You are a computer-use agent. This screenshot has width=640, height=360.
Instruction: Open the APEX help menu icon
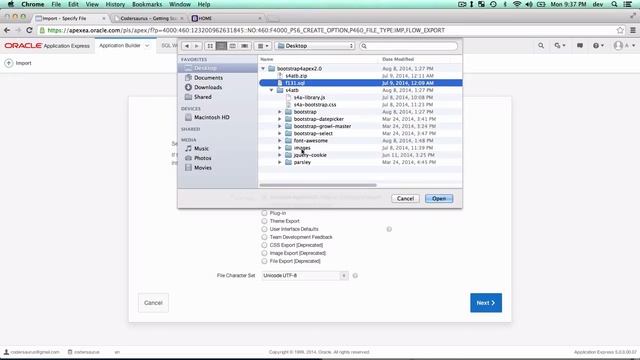pos(598,46)
